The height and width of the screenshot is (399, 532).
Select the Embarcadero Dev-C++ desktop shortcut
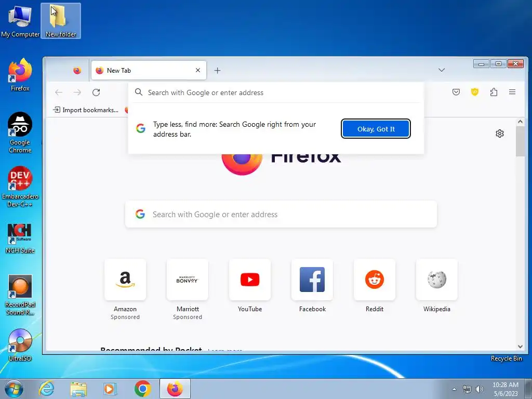20,187
